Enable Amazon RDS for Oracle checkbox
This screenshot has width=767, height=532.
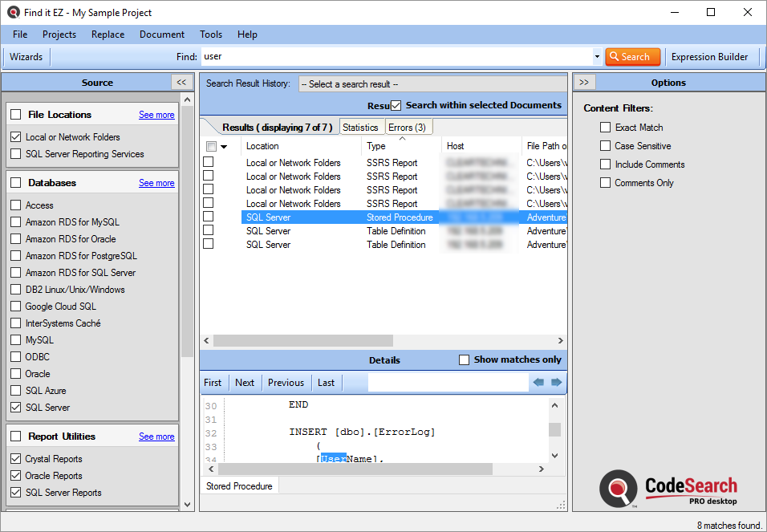tap(16, 239)
